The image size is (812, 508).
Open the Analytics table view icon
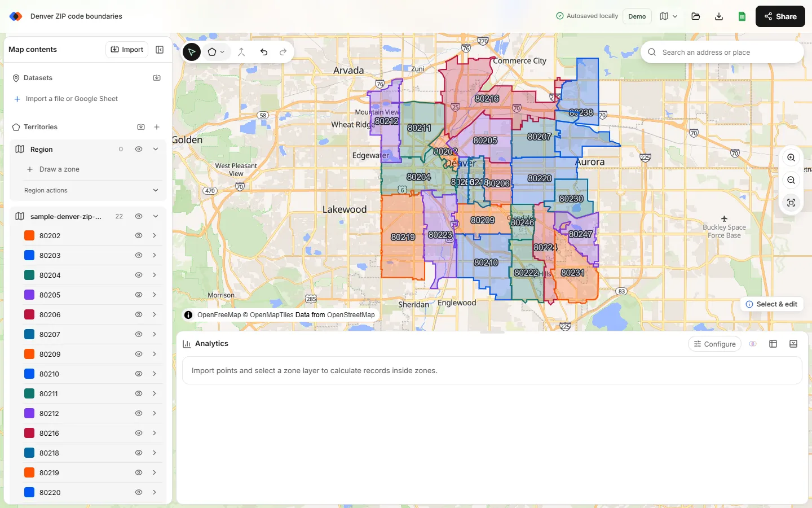coord(773,344)
